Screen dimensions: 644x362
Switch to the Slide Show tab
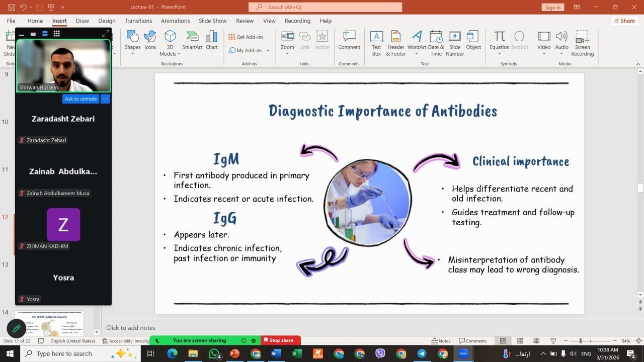tap(212, 21)
